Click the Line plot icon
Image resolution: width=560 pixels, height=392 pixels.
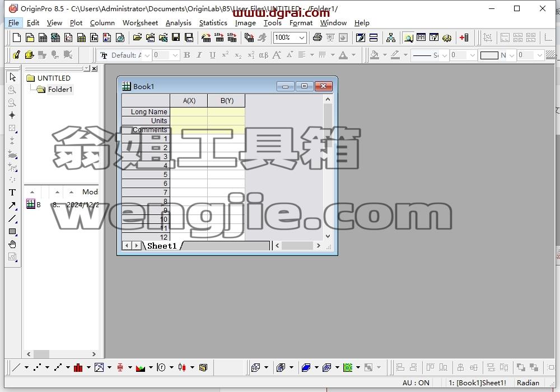(x=16, y=367)
